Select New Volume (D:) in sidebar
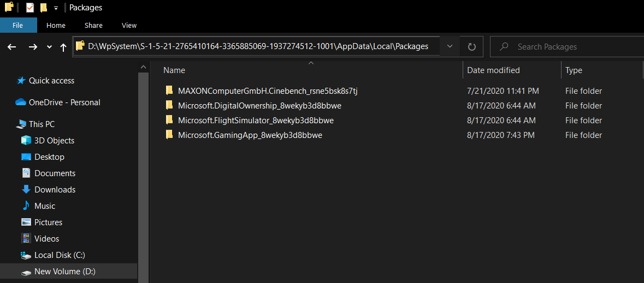The width and height of the screenshot is (644, 283). coord(65,272)
